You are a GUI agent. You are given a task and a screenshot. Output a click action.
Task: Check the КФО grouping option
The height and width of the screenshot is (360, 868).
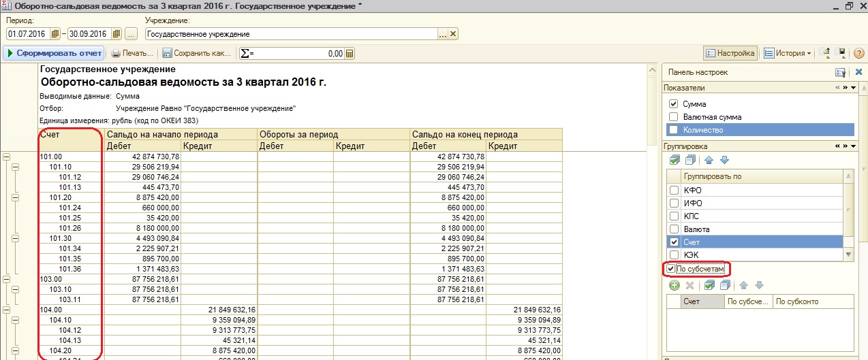coord(675,191)
